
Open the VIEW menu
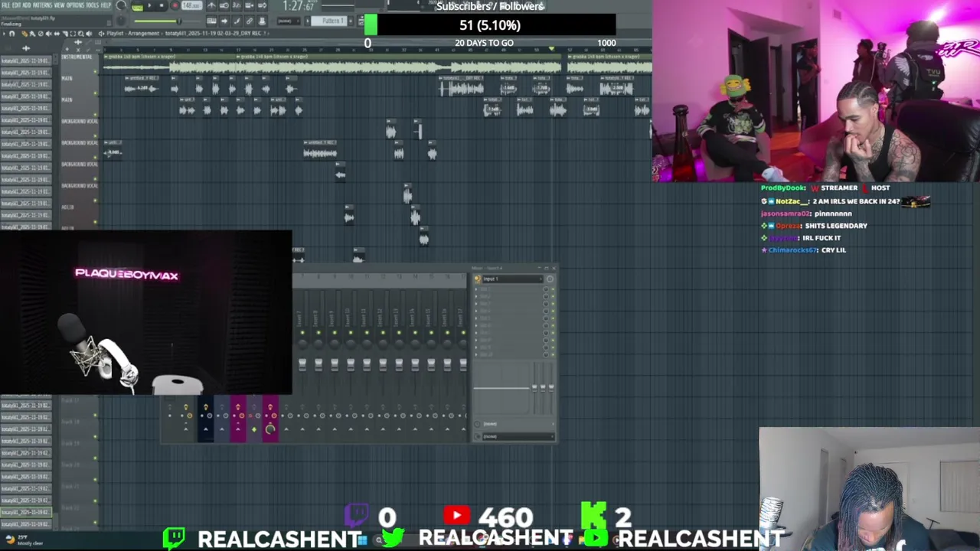click(60, 5)
